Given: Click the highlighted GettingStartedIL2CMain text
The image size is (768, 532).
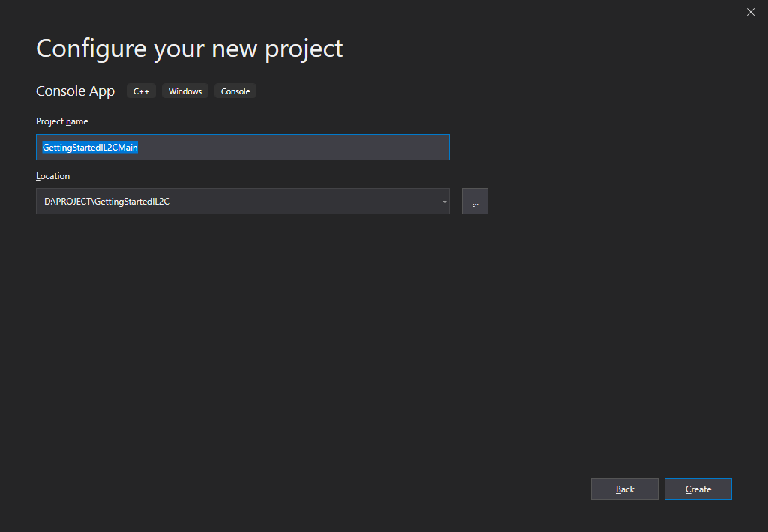Looking at the screenshot, I should pos(90,148).
